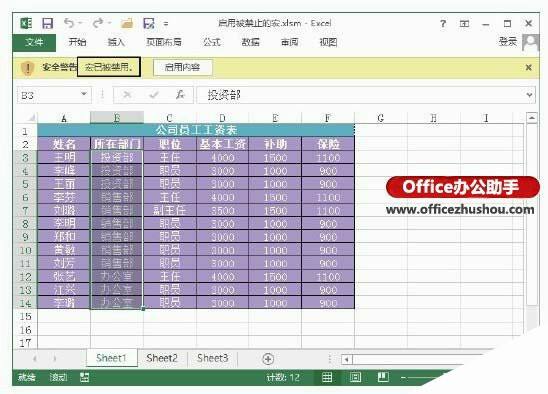Click horizontal scrollbar left arrow

pyautogui.click(x=347, y=359)
